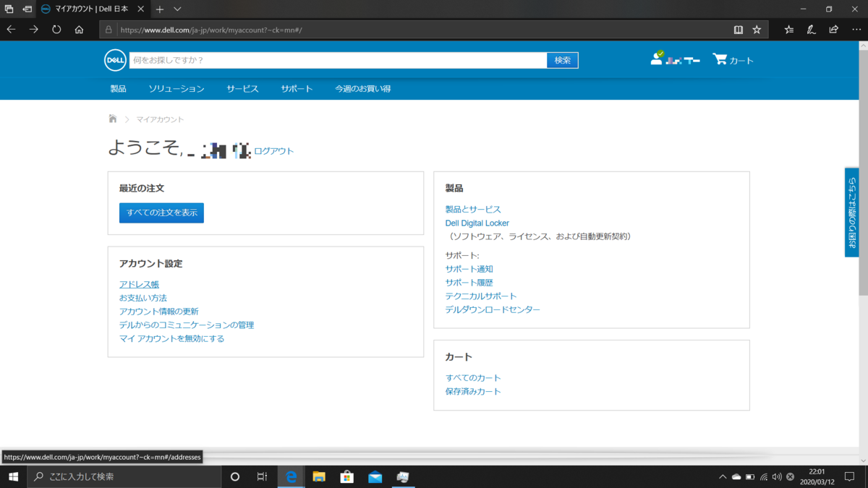Image resolution: width=868 pixels, height=488 pixels.
Task: Launch the Mail app from the taskbar
Action: (375, 476)
